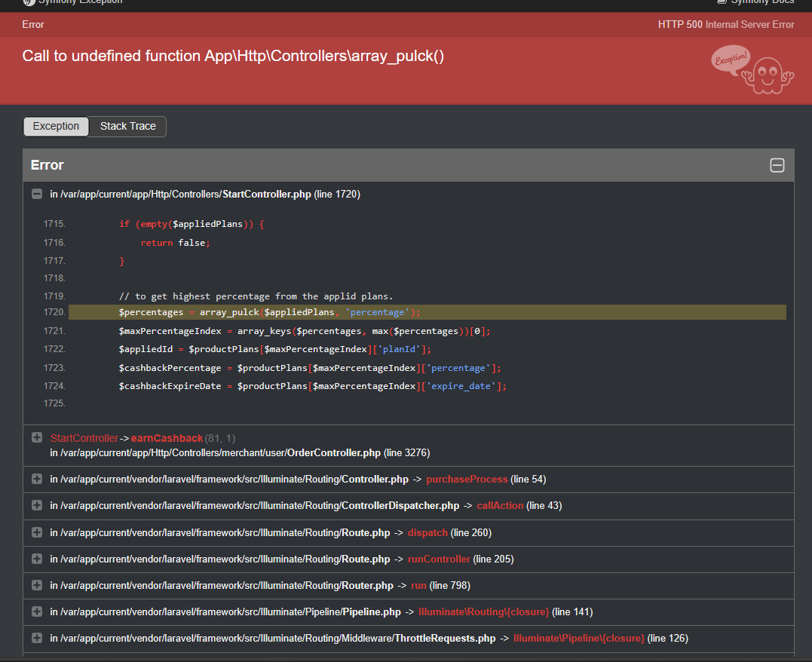Switch to the Stack Trace tab
The width and height of the screenshot is (812, 662).
pyautogui.click(x=127, y=127)
